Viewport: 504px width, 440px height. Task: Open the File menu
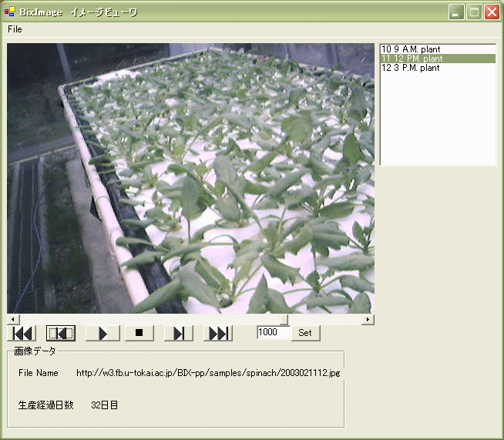(x=15, y=29)
